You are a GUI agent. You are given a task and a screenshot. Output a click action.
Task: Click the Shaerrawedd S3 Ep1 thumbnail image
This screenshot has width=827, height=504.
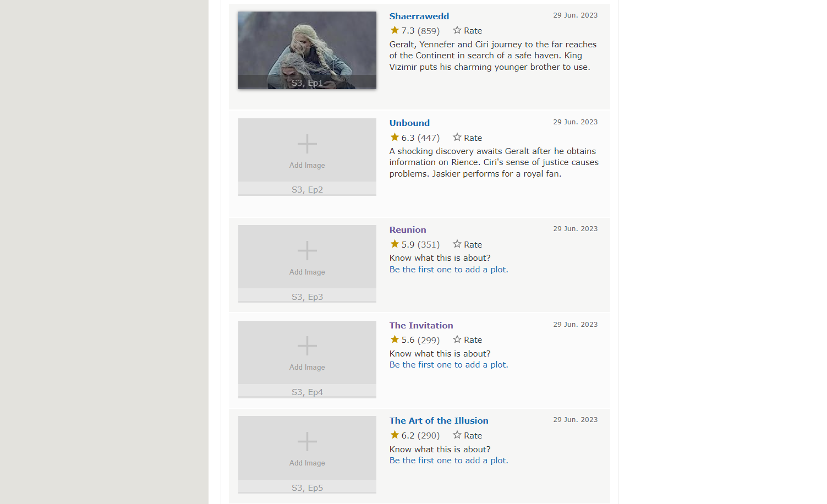(307, 50)
